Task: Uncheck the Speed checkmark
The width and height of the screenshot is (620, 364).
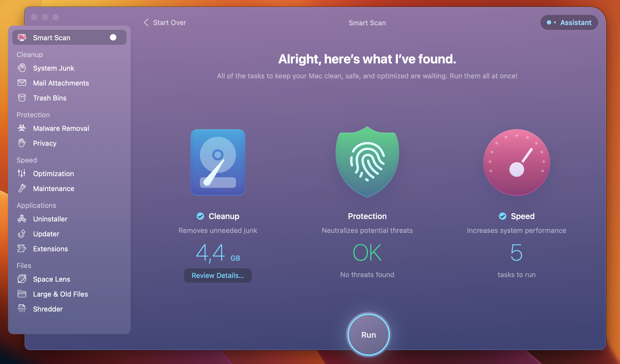Action: coord(503,216)
